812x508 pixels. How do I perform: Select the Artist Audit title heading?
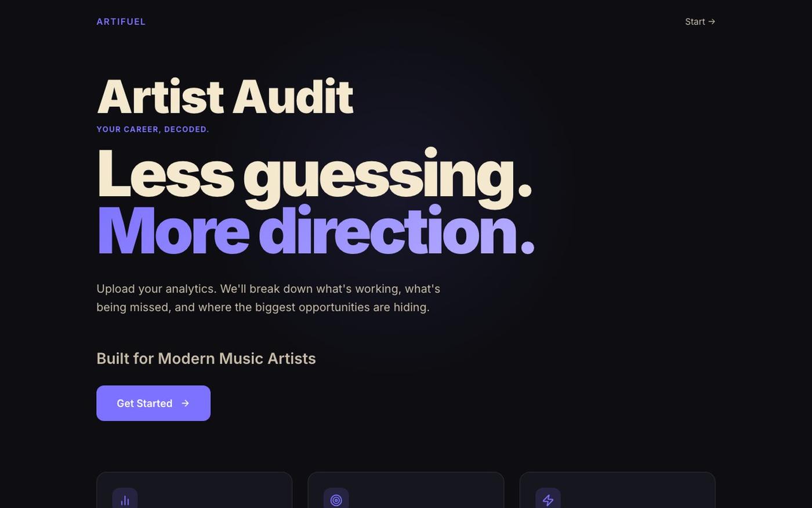(x=225, y=96)
